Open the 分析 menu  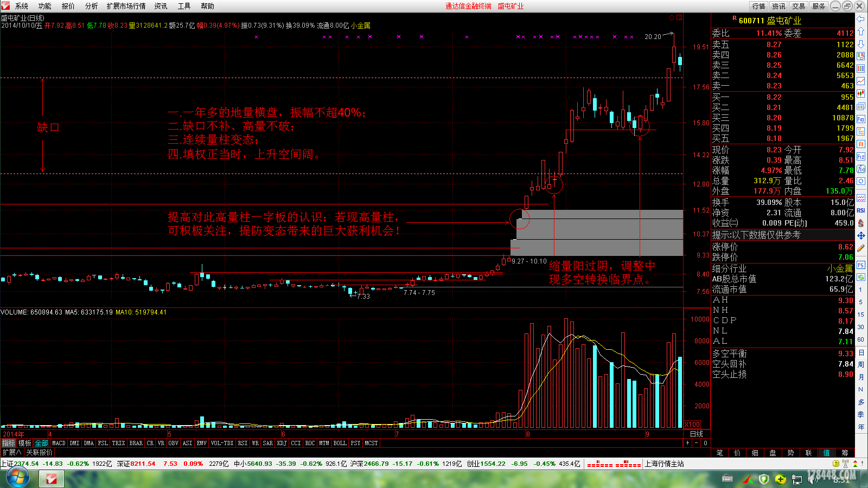click(x=92, y=6)
